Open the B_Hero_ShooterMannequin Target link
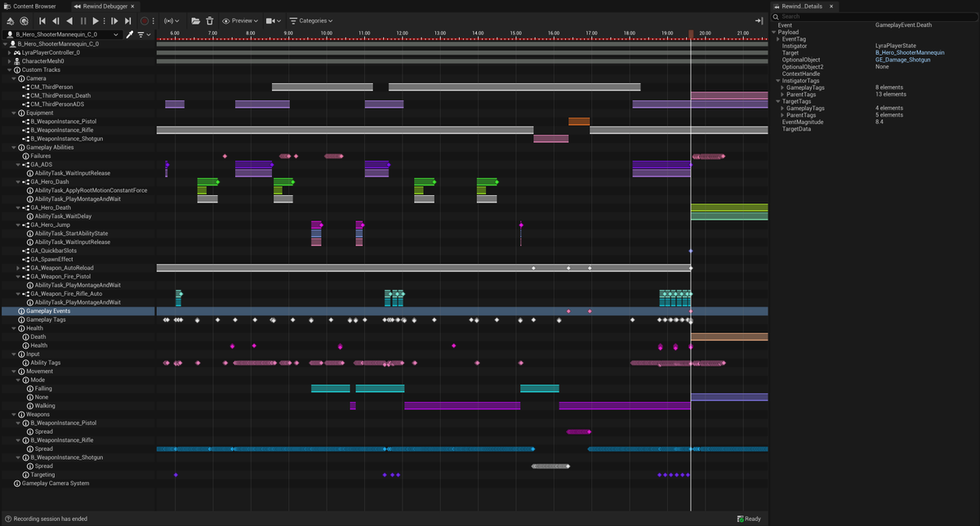The height and width of the screenshot is (526, 980). [910, 52]
